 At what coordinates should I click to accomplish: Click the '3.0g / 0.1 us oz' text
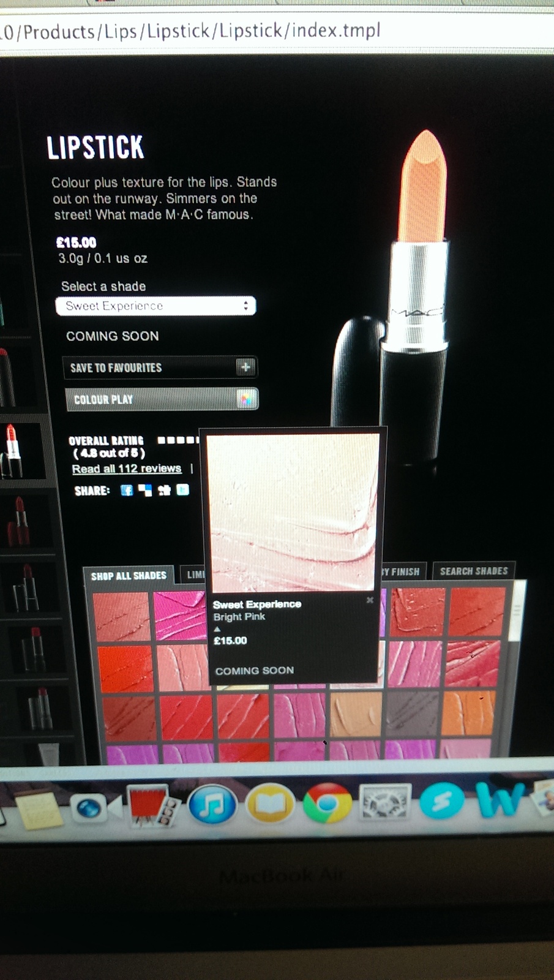103,258
